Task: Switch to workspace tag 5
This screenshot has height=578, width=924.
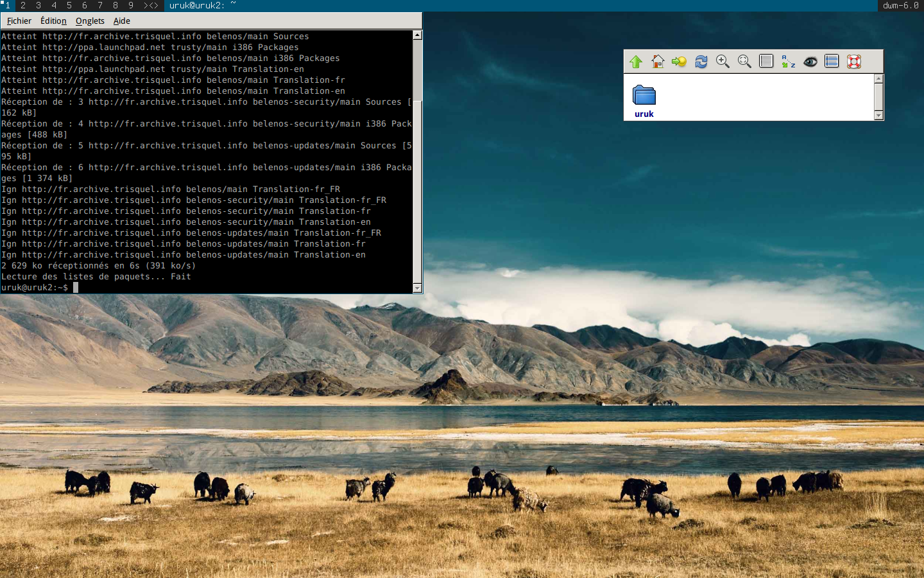Action: click(69, 6)
